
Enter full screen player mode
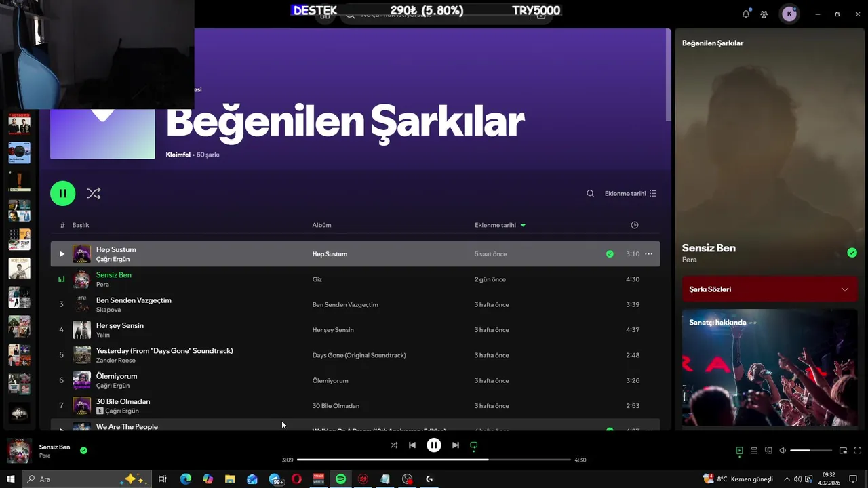coord(857,451)
